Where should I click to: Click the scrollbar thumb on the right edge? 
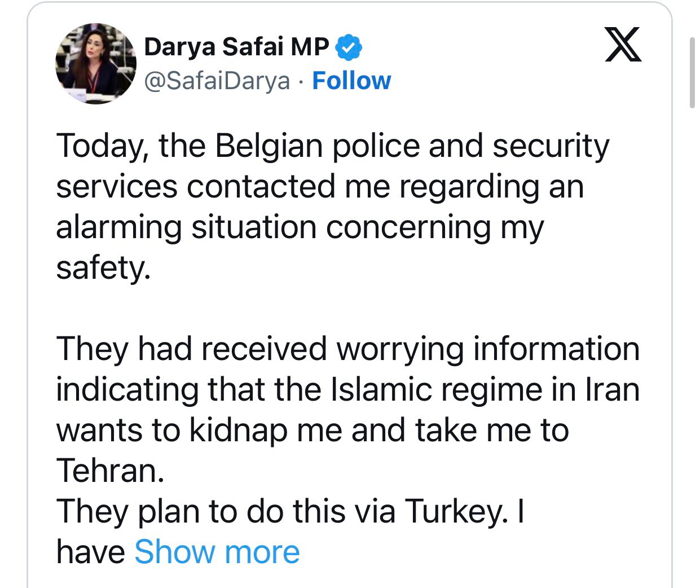(693, 72)
